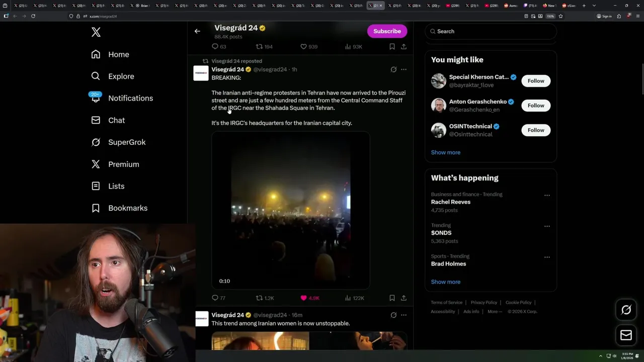Bookmark the post with 939 likes

click(392, 47)
